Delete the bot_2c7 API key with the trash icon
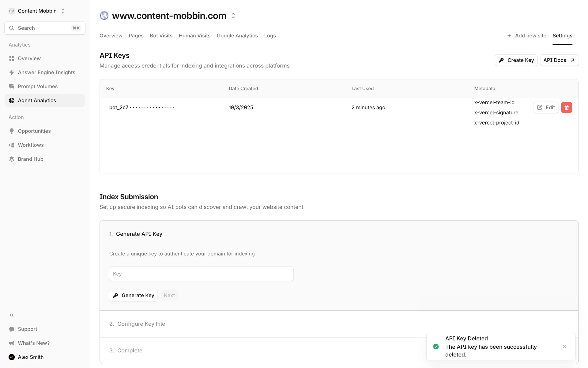Viewport: 588px width, 368px height. pyautogui.click(x=566, y=107)
